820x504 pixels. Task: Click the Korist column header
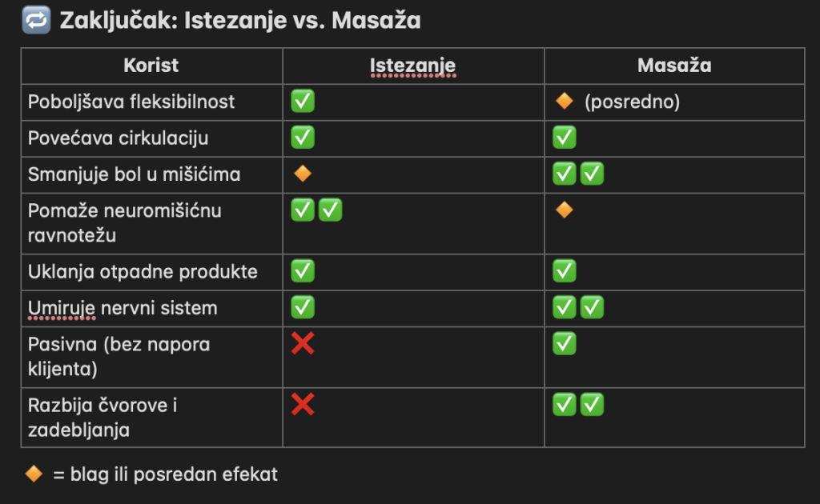click(x=151, y=66)
